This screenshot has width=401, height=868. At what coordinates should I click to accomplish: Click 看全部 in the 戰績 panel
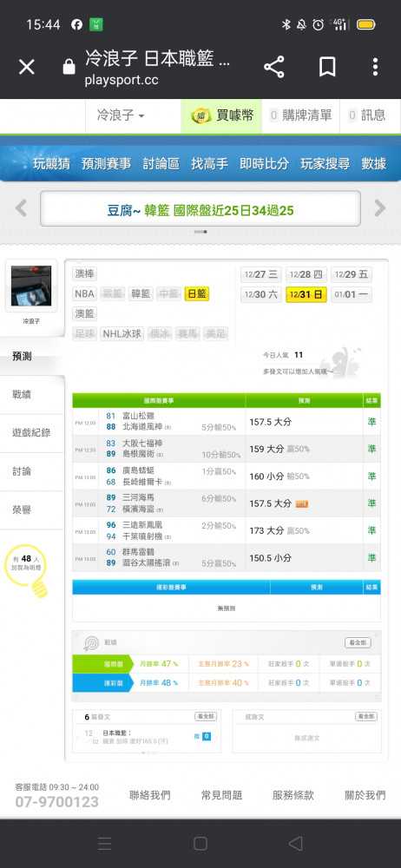358,642
